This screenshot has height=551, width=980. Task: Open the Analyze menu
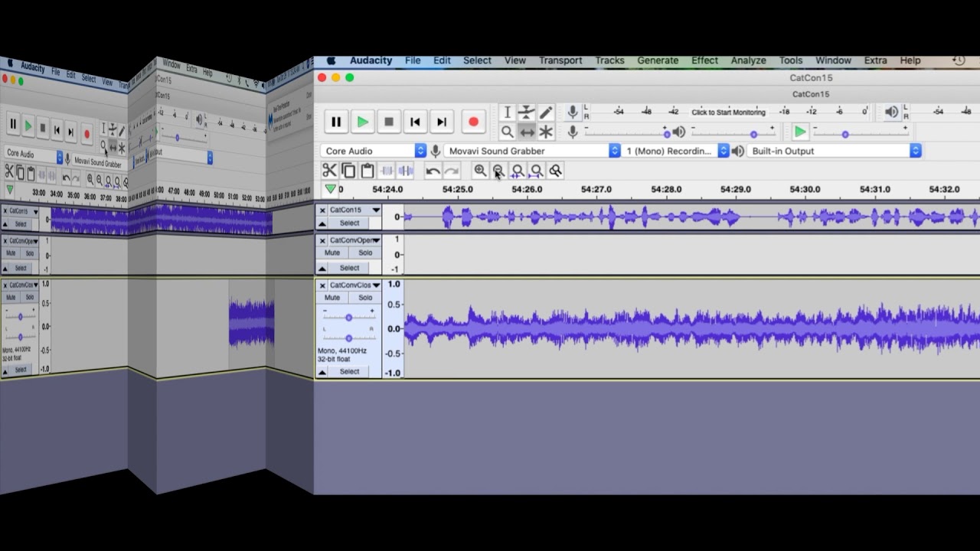tap(748, 60)
